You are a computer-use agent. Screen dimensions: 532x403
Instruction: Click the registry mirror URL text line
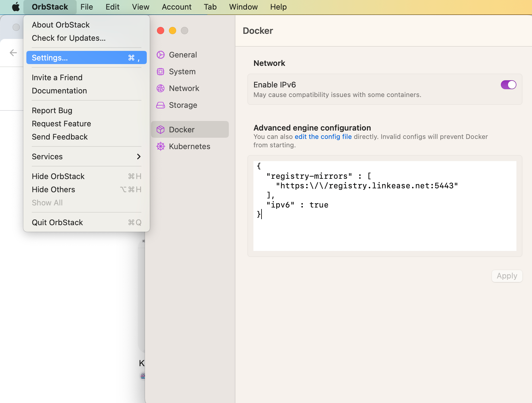367,186
